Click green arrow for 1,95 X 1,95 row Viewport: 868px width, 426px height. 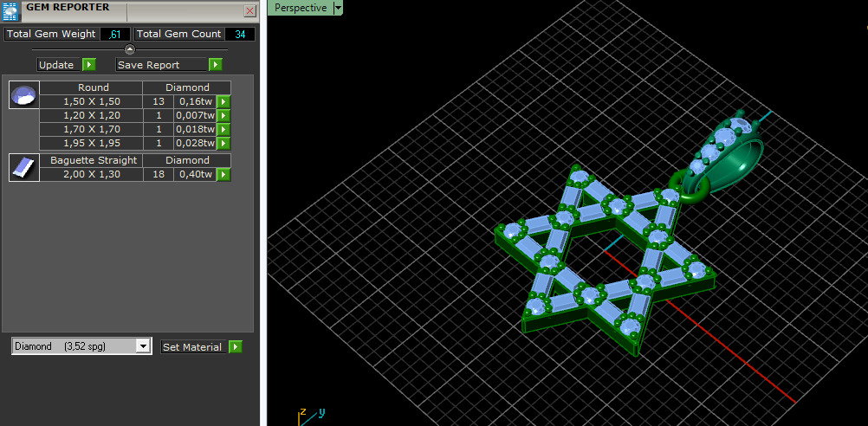[x=223, y=143]
